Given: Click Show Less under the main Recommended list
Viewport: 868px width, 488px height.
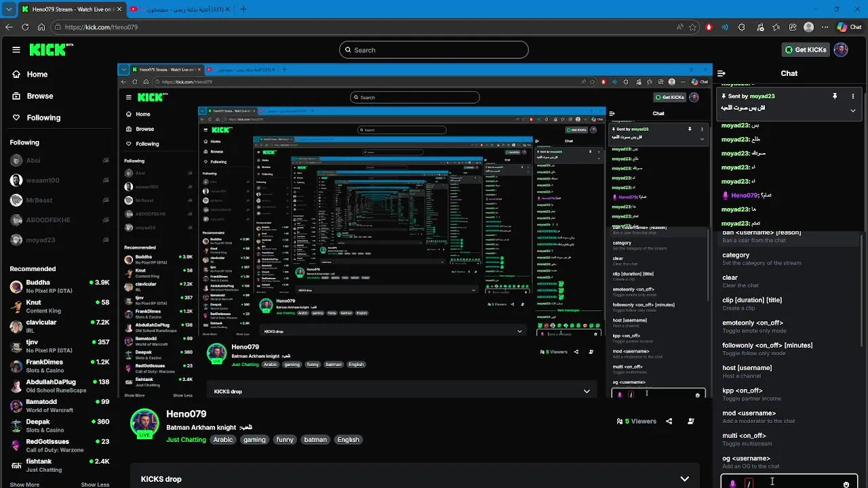Looking at the screenshot, I should pos(95,485).
